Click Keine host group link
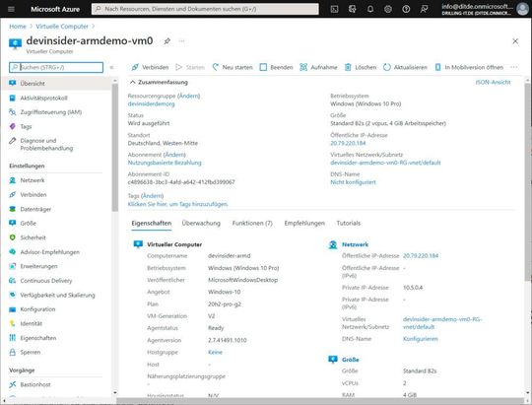Viewport: 532px width, 405px height. [x=215, y=353]
